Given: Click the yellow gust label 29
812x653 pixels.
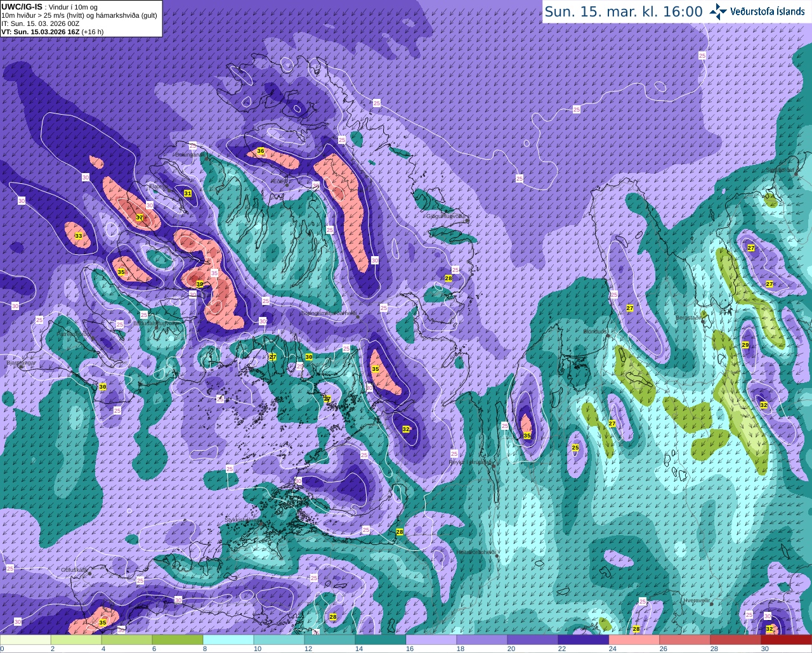Looking at the screenshot, I should click(745, 345).
